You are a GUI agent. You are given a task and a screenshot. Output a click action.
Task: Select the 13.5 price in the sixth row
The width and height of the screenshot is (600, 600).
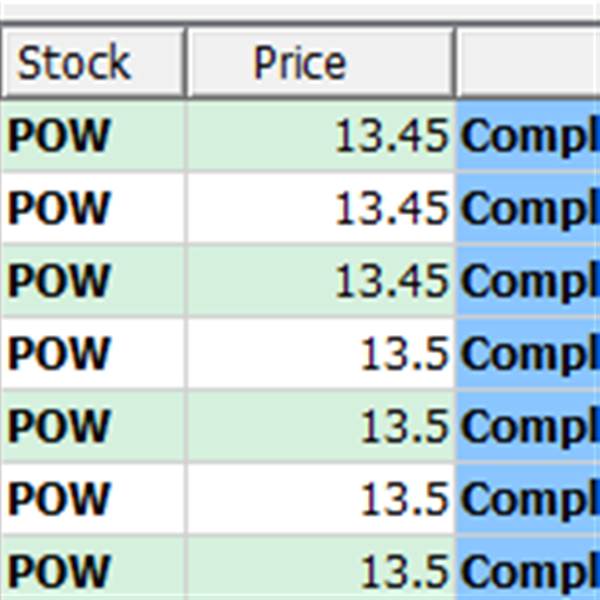point(321,499)
